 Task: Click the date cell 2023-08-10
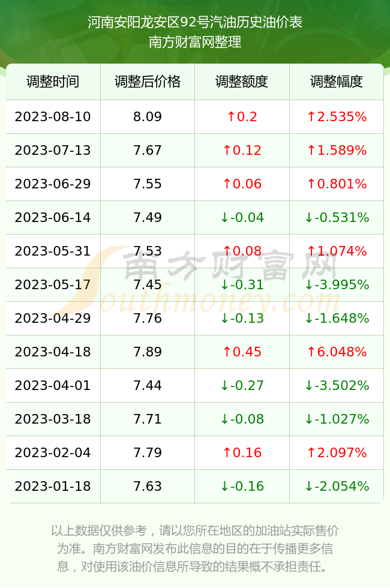(53, 116)
